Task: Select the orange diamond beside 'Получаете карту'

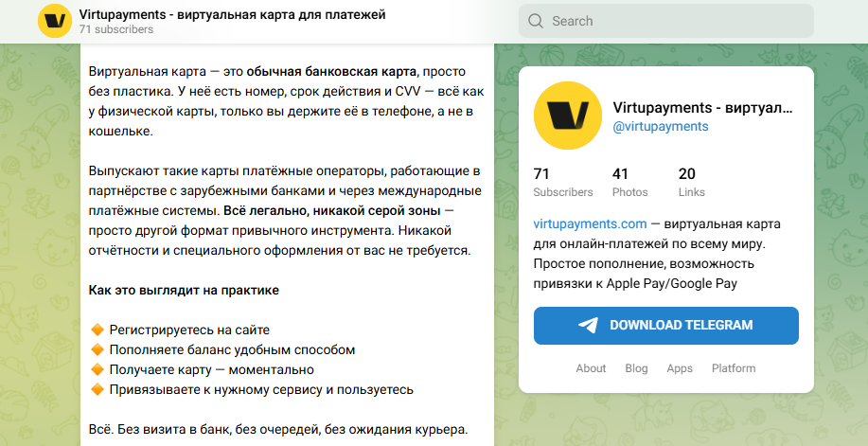Action: [x=97, y=369]
